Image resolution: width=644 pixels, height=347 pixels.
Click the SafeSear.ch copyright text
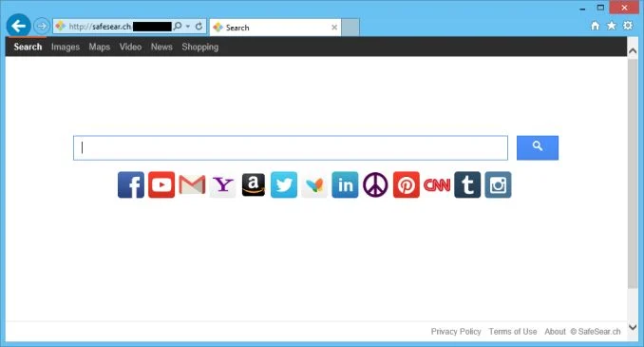pyautogui.click(x=596, y=332)
